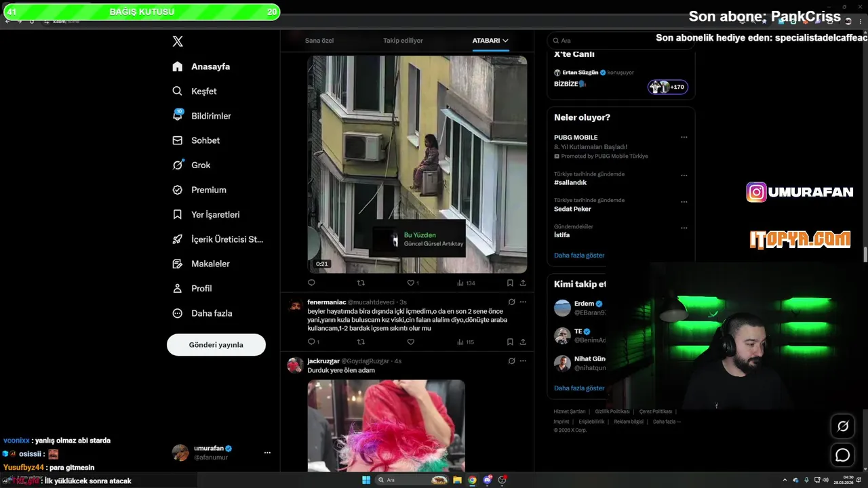Screen dimensions: 868x488
Task: Bookmark the balcony video post
Action: (x=510, y=283)
